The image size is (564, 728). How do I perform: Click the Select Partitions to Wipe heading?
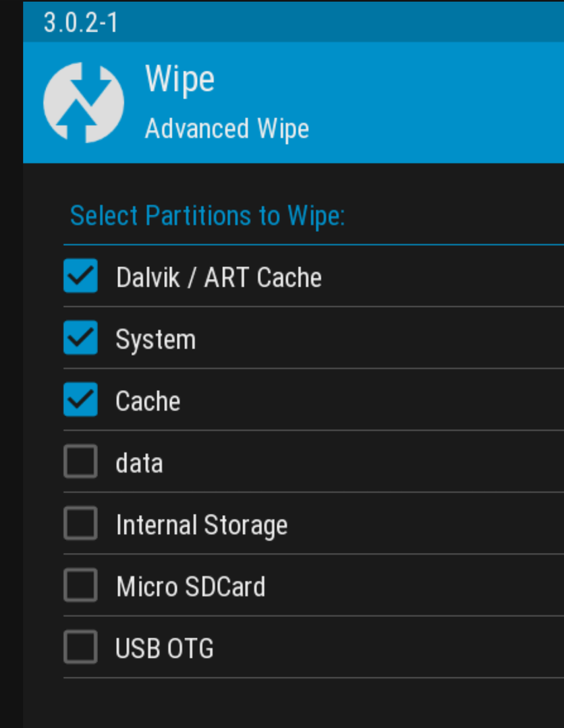pyautogui.click(x=207, y=216)
